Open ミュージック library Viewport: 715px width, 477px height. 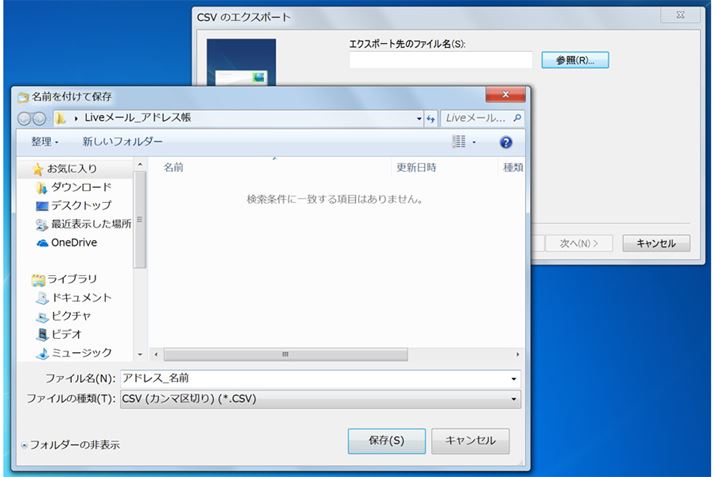74,353
